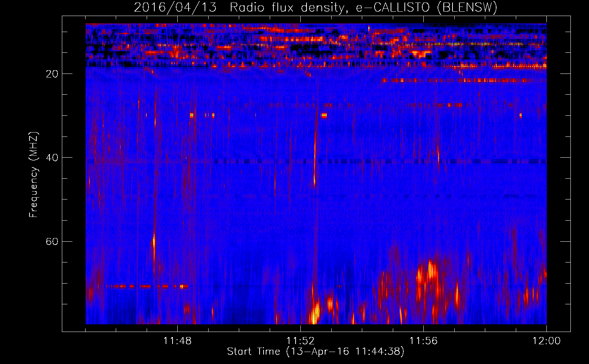This screenshot has height=364, width=589.
Task: Select the 11:56 time tick label
Action: pyautogui.click(x=423, y=341)
